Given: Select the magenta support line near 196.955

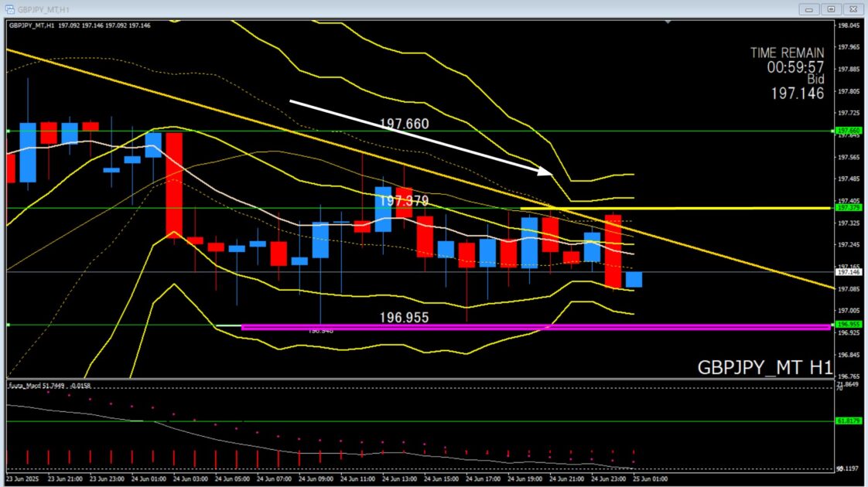Looking at the screenshot, I should coord(464,327).
